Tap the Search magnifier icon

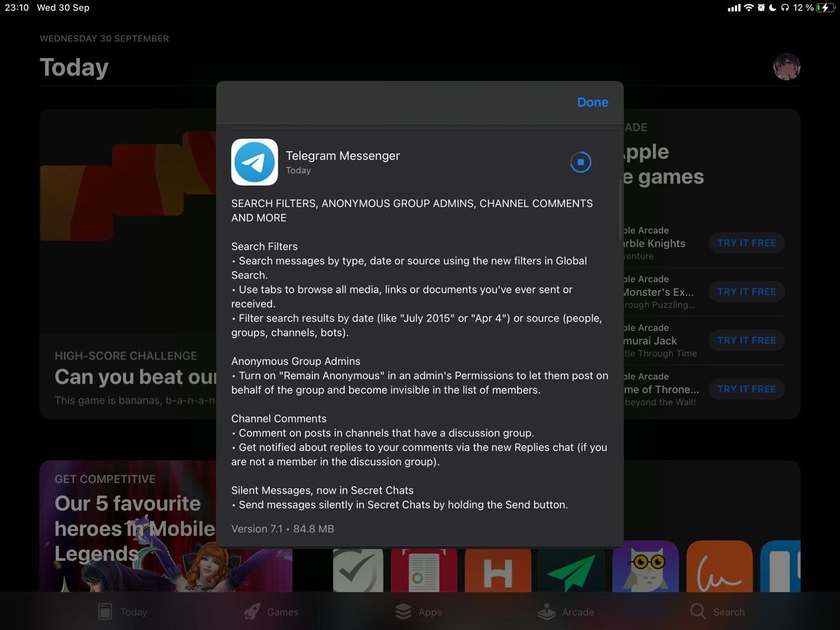click(x=698, y=611)
